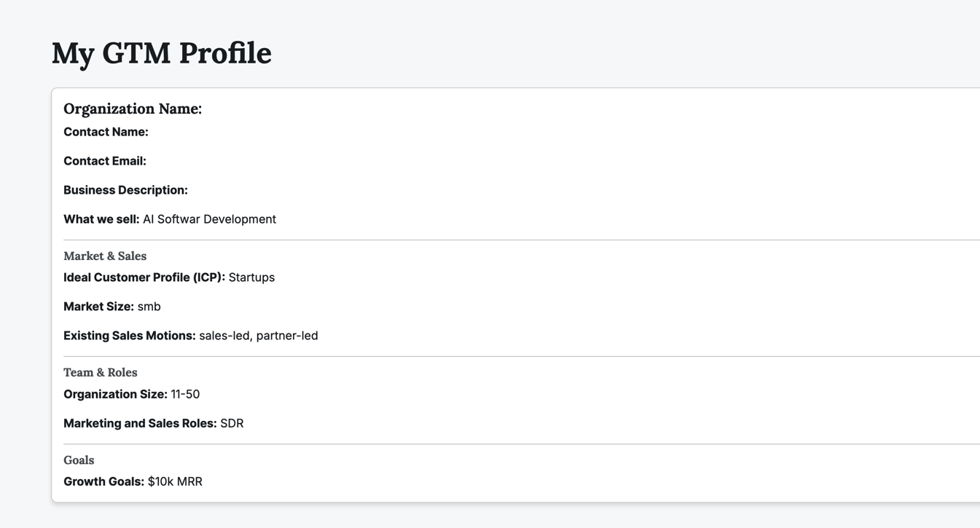Click the Startups value text
The image size is (980, 528).
[x=251, y=277]
